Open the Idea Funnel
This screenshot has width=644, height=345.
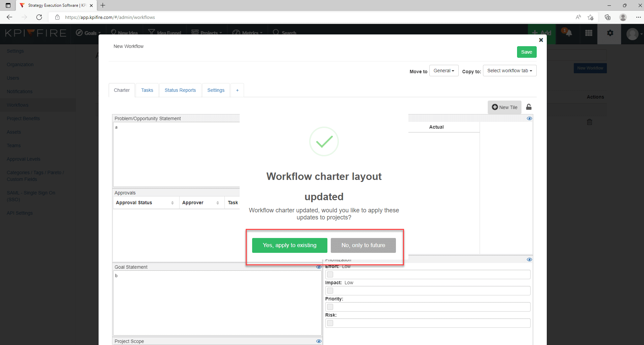[165, 33]
